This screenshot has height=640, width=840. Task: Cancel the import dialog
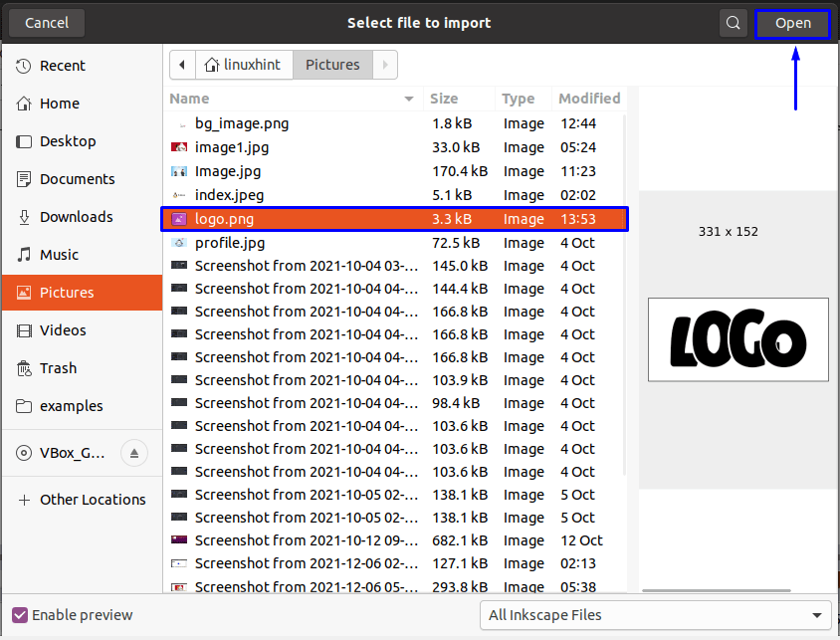click(46, 22)
